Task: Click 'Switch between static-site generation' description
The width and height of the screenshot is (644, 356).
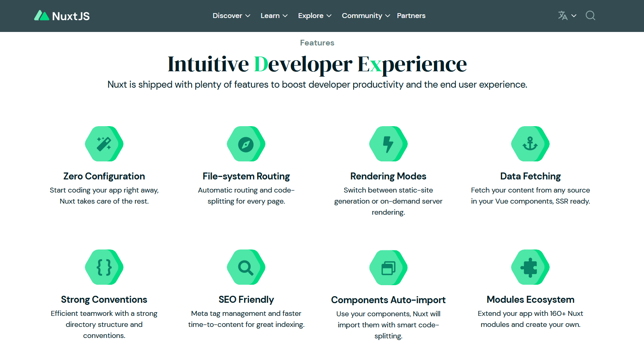Action: point(388,201)
